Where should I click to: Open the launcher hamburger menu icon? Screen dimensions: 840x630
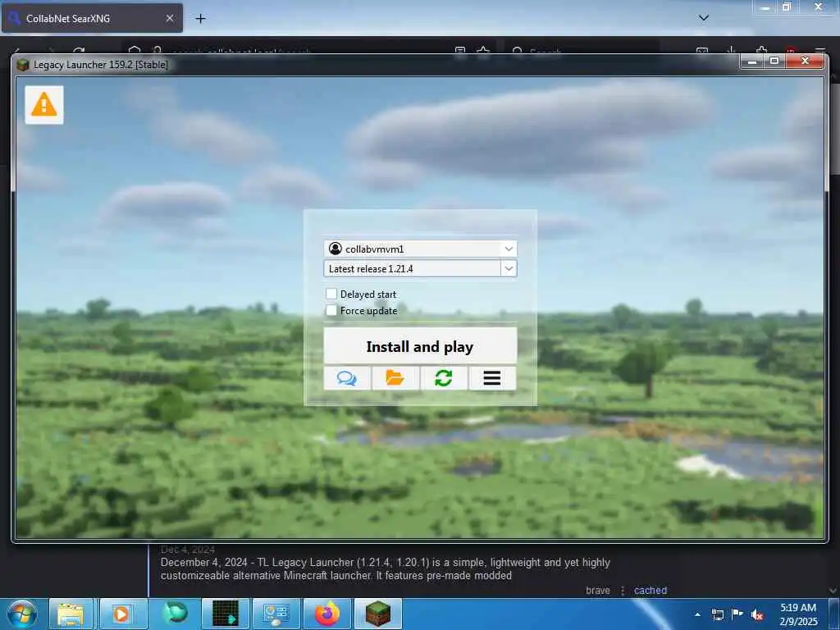coord(492,378)
